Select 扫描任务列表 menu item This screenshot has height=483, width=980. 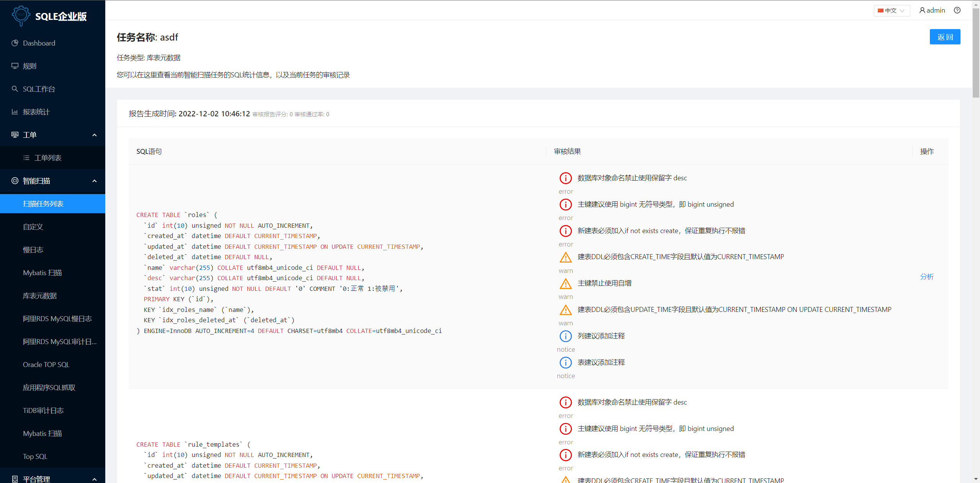coord(52,204)
